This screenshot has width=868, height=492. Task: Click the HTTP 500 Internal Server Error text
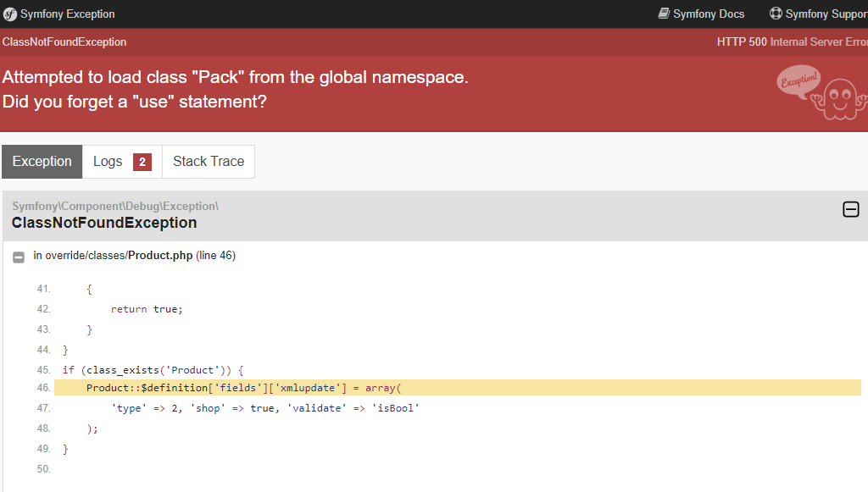pyautogui.click(x=793, y=42)
